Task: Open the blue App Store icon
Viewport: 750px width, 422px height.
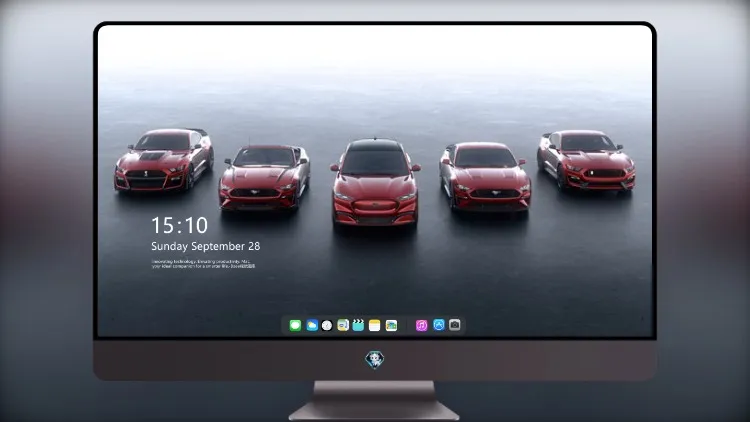Action: (x=439, y=325)
